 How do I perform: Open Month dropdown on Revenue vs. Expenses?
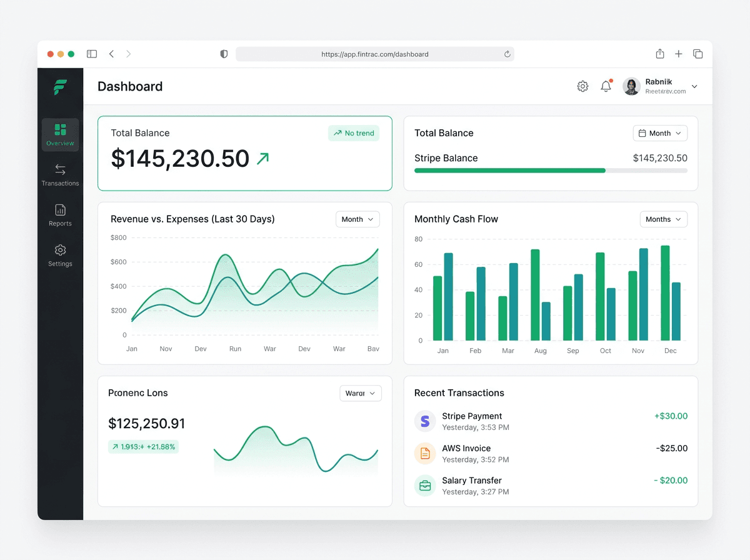[x=357, y=219]
